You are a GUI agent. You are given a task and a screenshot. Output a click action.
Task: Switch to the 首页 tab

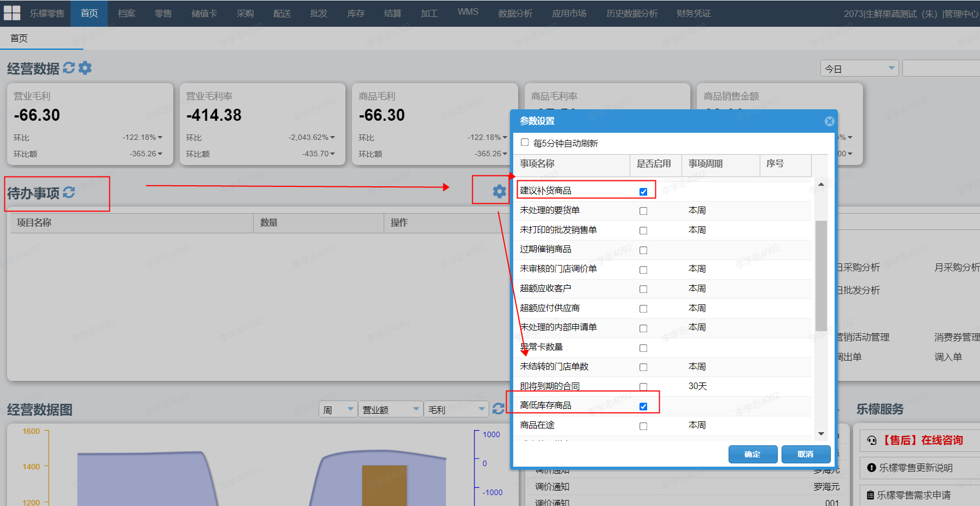click(x=19, y=38)
